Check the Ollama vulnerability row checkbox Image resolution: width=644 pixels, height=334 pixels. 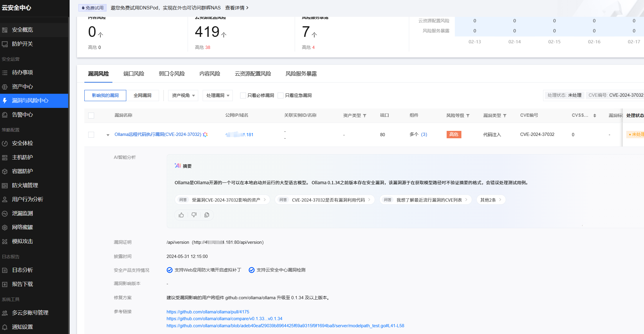coord(91,135)
